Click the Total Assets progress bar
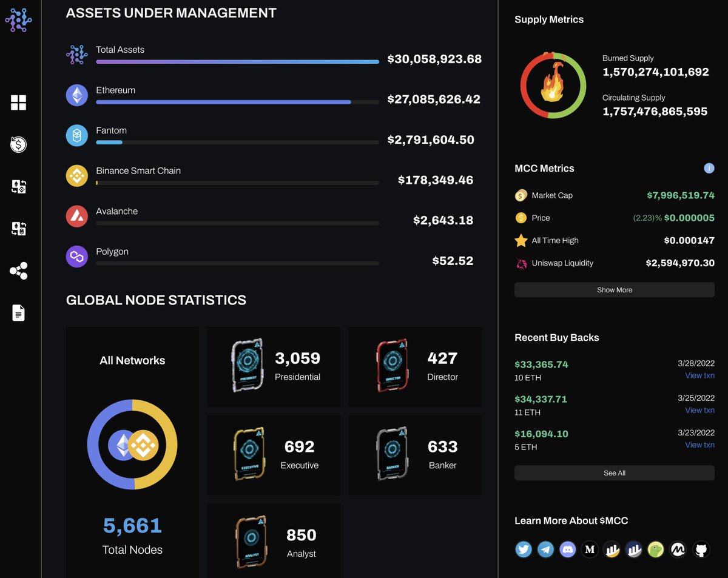The image size is (728, 578). click(237, 61)
